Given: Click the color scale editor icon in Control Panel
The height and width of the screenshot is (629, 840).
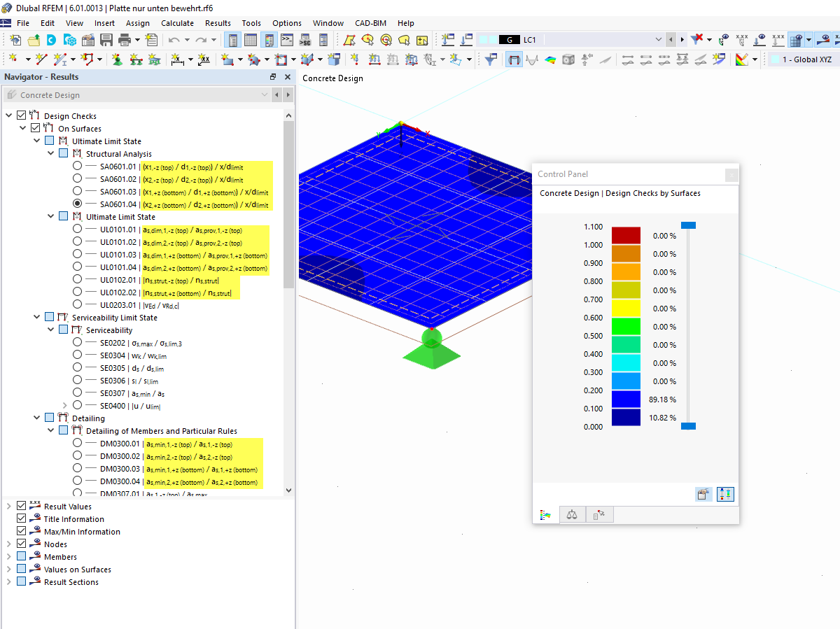Looking at the screenshot, I should point(725,494).
